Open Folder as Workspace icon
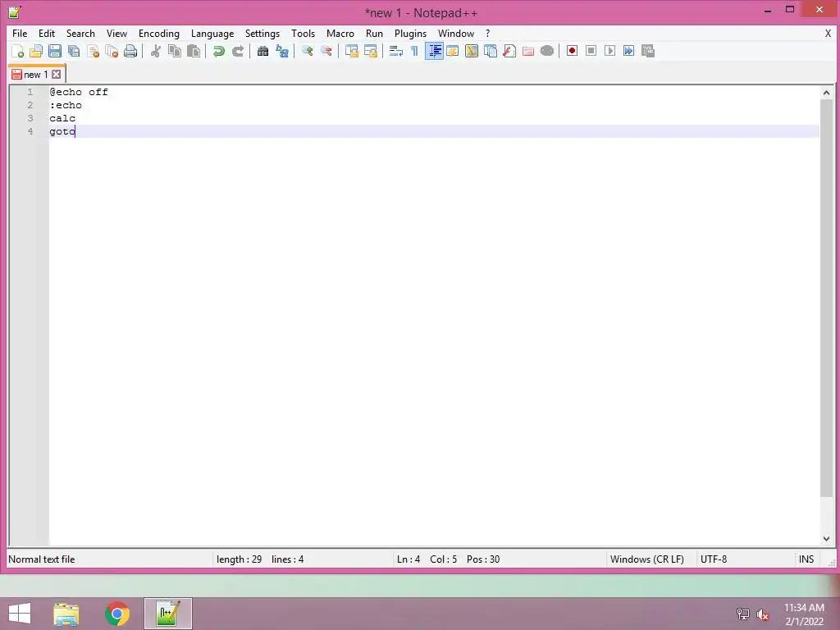The width and height of the screenshot is (840, 630). 528,51
